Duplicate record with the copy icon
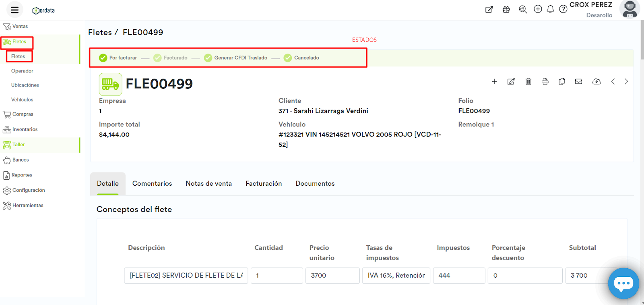 point(562,82)
